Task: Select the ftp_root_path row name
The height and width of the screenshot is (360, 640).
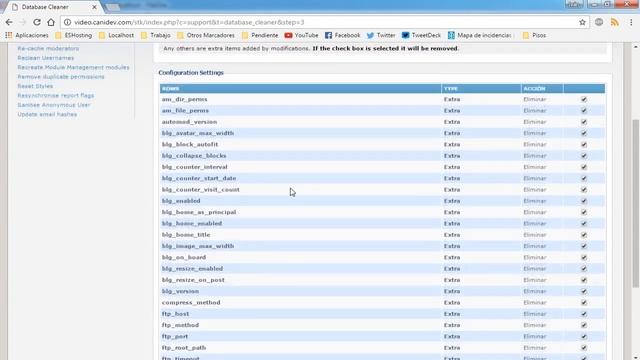Action: pos(184,348)
